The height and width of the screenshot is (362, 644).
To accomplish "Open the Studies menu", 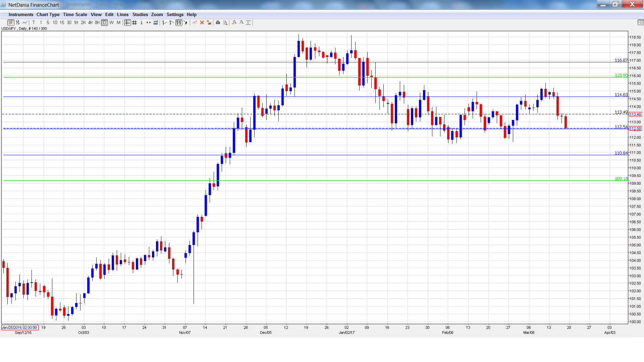I will point(140,14).
